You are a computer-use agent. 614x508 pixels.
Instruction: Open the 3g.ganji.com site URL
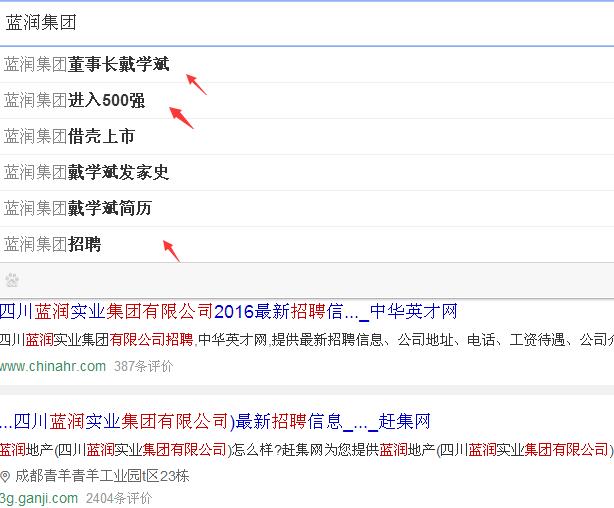point(38,498)
